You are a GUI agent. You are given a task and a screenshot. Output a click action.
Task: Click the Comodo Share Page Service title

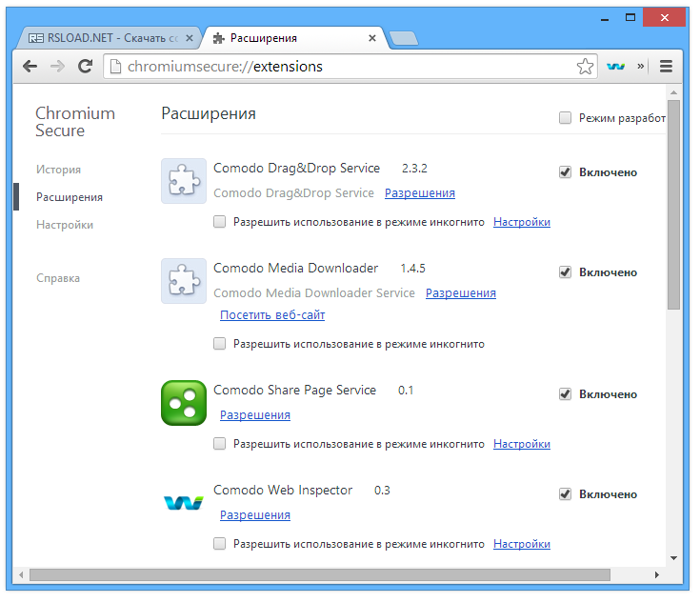pyautogui.click(x=294, y=391)
